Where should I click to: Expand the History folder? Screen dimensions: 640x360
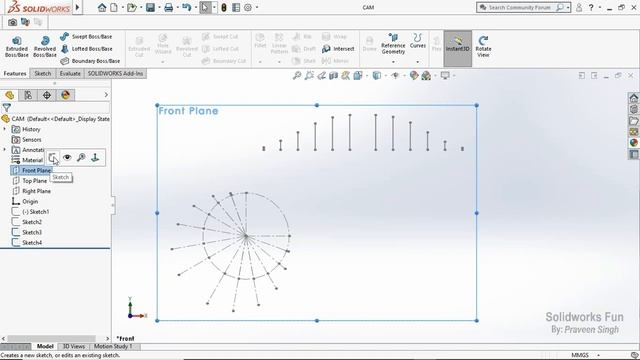4,129
